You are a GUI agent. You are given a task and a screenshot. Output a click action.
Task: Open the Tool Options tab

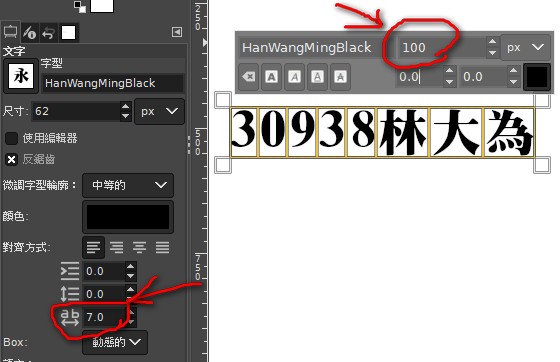coord(11,32)
